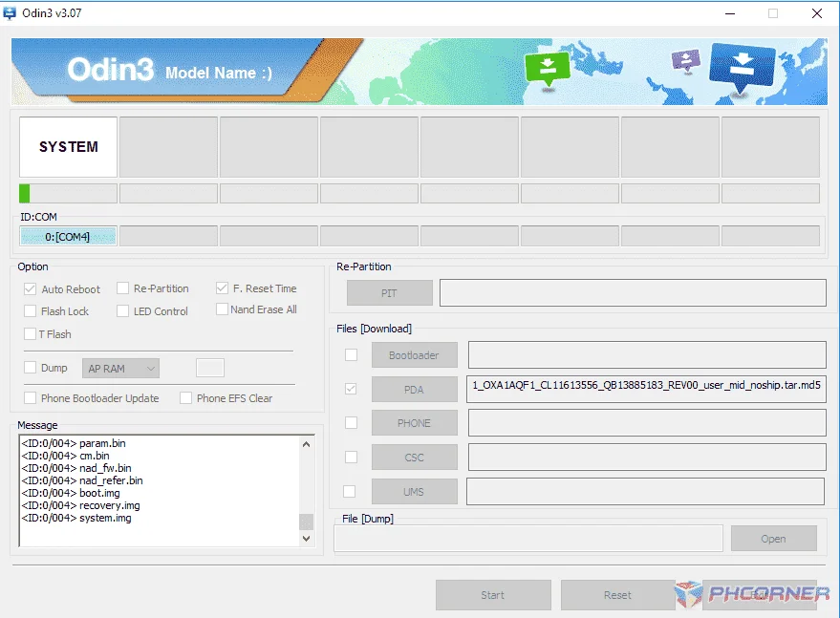This screenshot has height=618, width=840.
Task: Check the Nand Erase All box
Action: pyautogui.click(x=222, y=309)
